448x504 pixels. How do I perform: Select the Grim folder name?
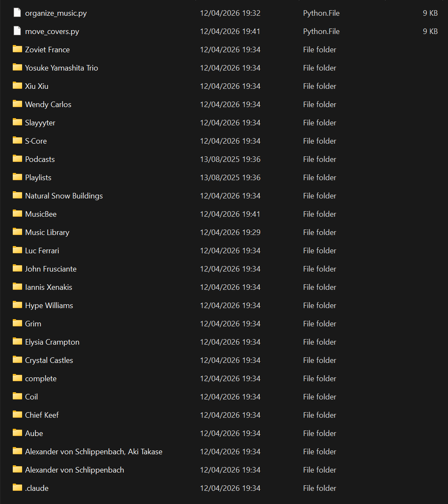pyautogui.click(x=33, y=324)
